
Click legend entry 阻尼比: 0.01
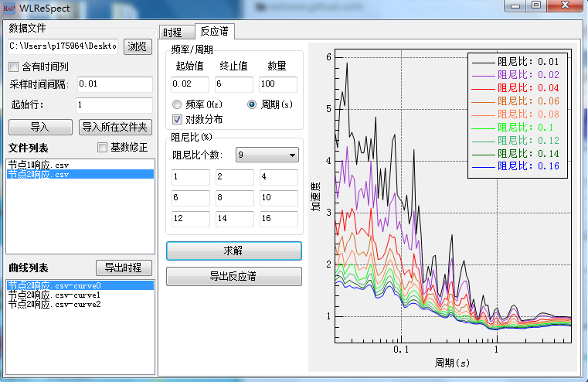[515, 62]
